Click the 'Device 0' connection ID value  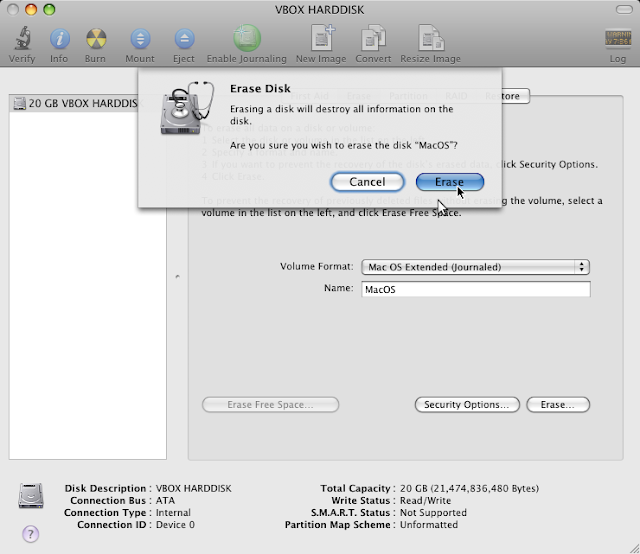[x=175, y=525]
